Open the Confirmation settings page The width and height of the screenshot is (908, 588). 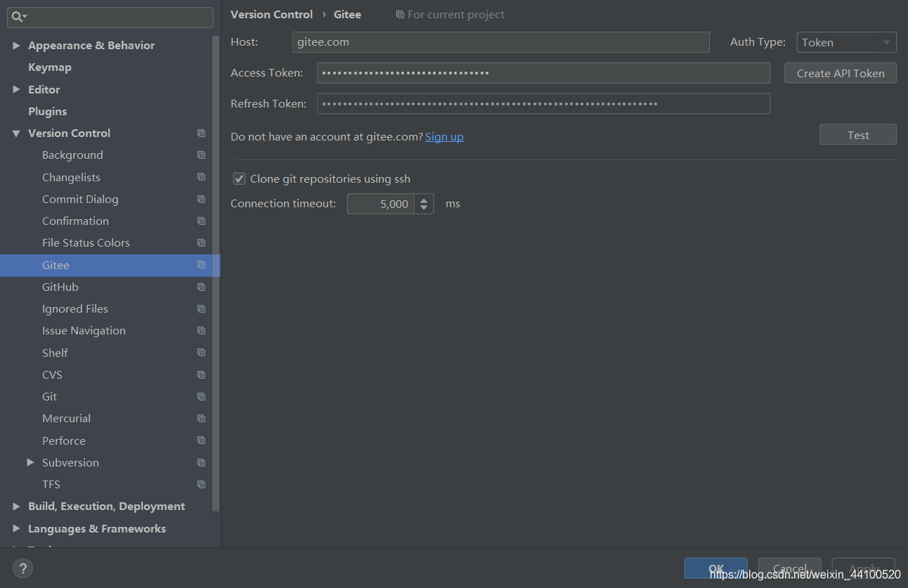coord(75,221)
